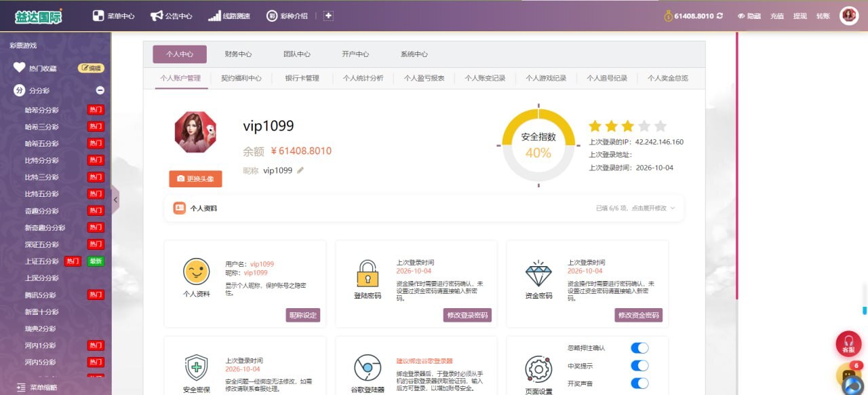Toggle the 中奖提示 switch
The image size is (868, 395).
pyautogui.click(x=639, y=366)
